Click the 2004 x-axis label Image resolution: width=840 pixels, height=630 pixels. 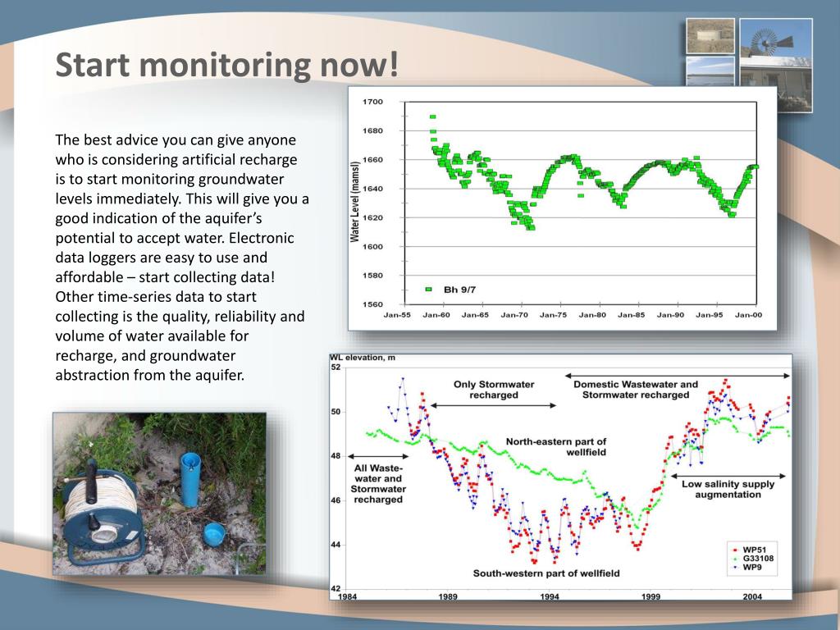pyautogui.click(x=752, y=597)
